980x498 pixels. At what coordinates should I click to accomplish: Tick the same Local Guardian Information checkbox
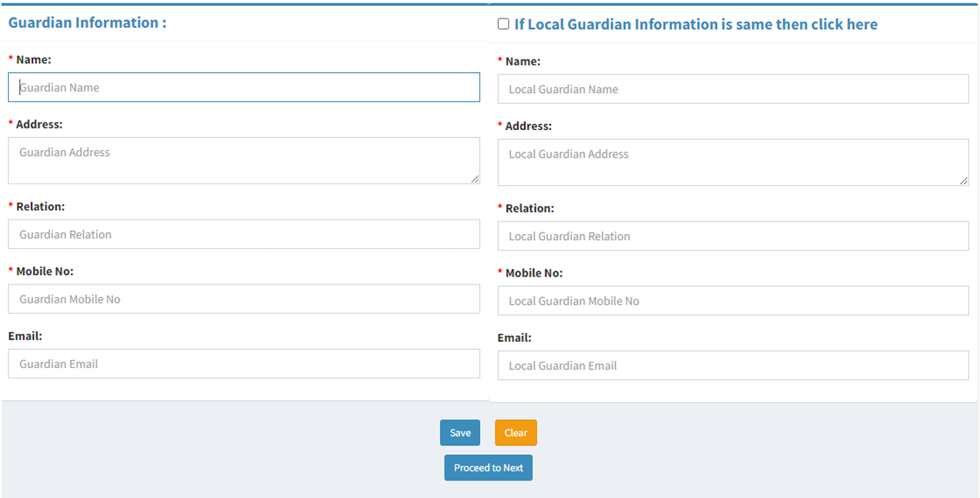[x=504, y=24]
